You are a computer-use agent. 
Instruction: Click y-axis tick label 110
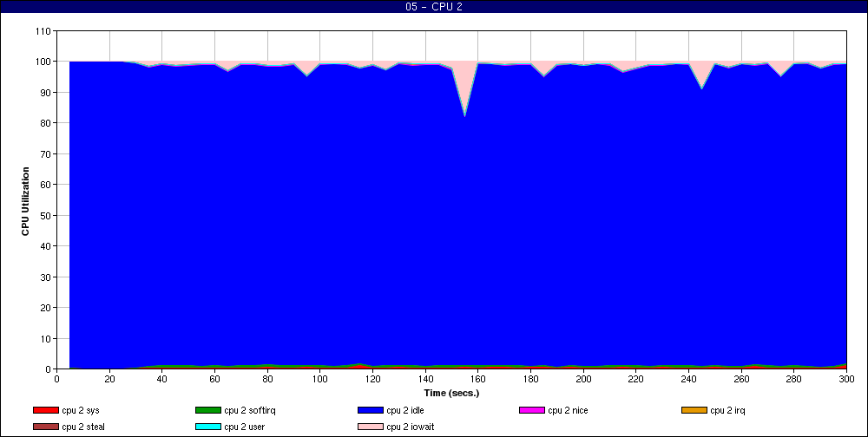click(x=43, y=31)
